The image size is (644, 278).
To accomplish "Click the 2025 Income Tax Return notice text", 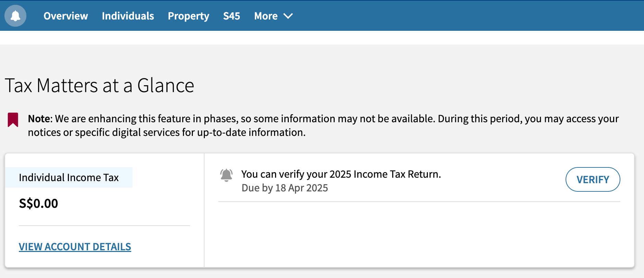I will (341, 174).
